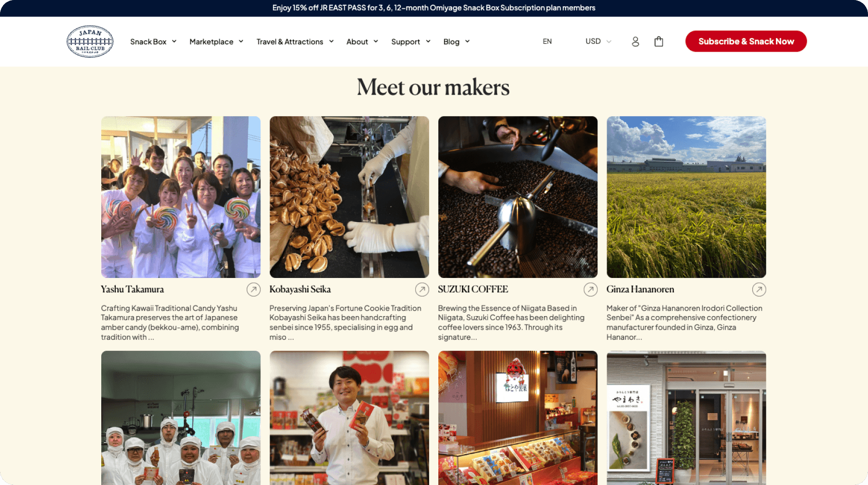Viewport: 868px width, 485px height.
Task: Click the Japan Rail Club logo
Action: point(90,42)
